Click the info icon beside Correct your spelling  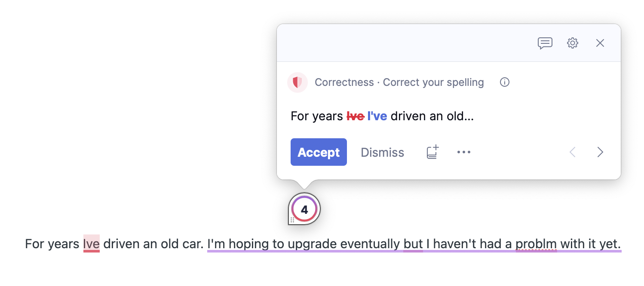point(505,82)
